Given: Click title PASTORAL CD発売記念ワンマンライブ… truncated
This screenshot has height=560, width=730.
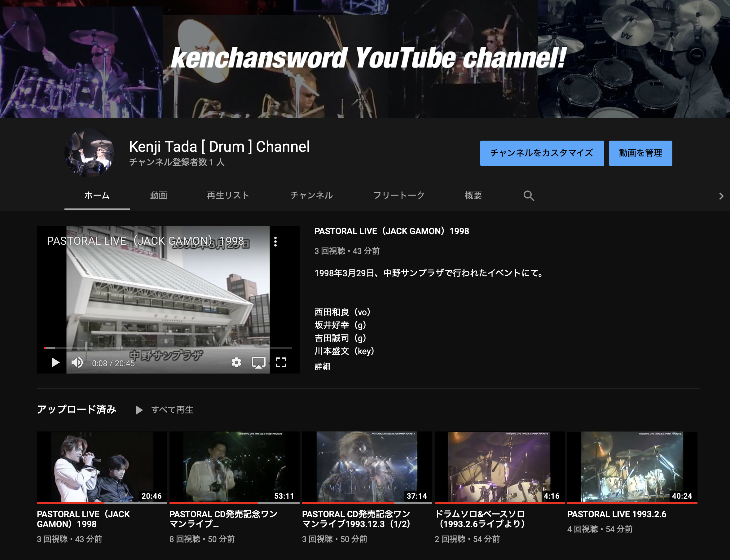Looking at the screenshot, I should (223, 519).
